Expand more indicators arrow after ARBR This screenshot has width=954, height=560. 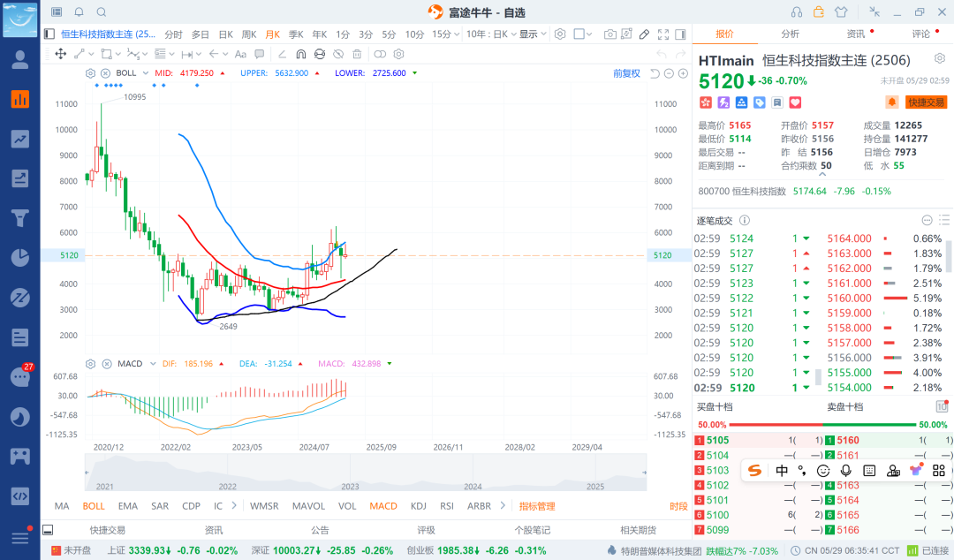coord(503,505)
